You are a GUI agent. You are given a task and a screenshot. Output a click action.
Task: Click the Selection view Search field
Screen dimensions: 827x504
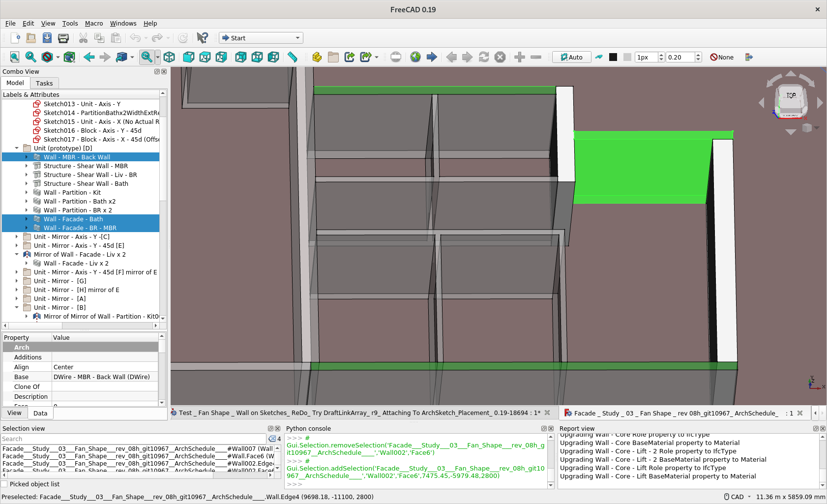coord(133,439)
